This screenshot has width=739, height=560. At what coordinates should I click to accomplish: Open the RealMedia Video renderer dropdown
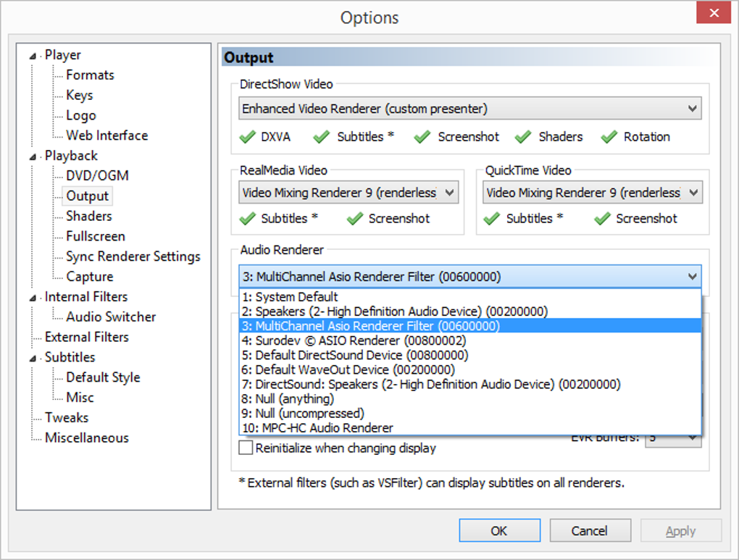tap(449, 193)
